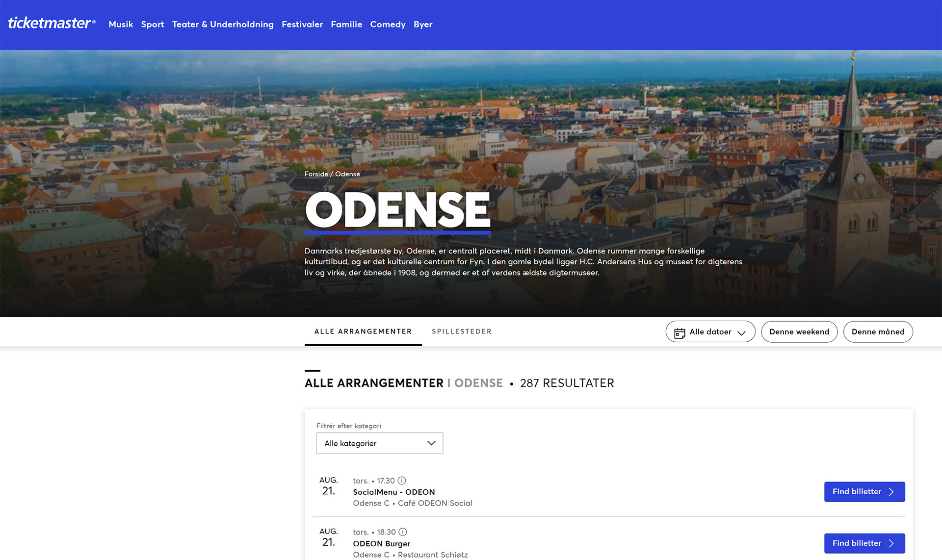Filter by Denne måned
The height and width of the screenshot is (560, 942).
click(878, 332)
